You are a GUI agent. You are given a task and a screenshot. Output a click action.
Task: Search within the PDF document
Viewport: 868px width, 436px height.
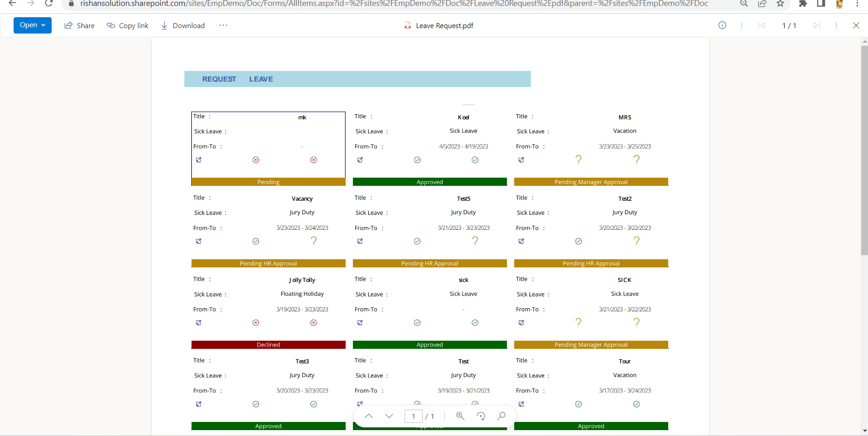pos(501,416)
